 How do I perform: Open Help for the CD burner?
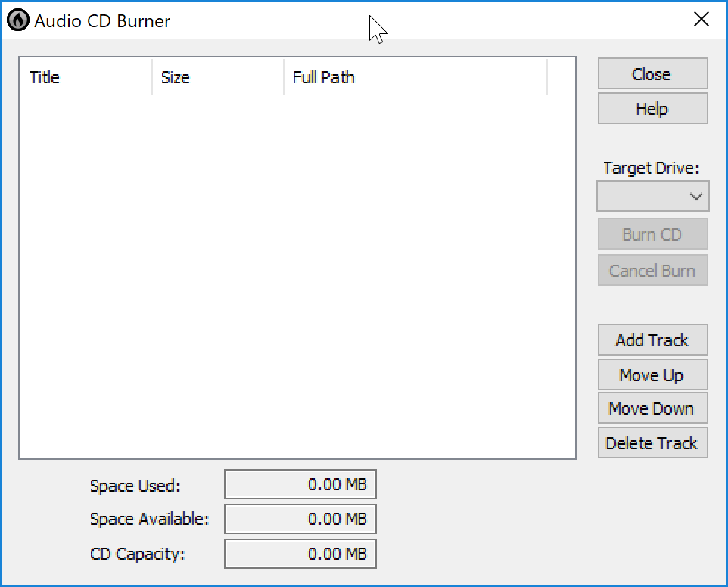pos(652,108)
